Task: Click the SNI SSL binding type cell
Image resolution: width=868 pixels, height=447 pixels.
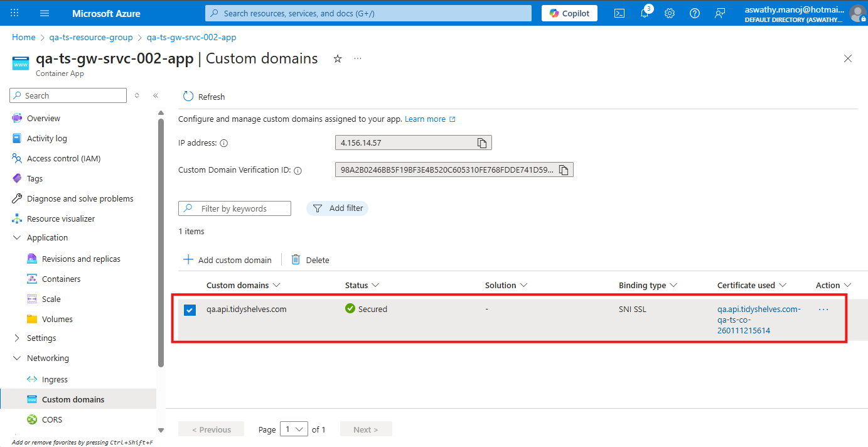Action: pyautogui.click(x=633, y=309)
